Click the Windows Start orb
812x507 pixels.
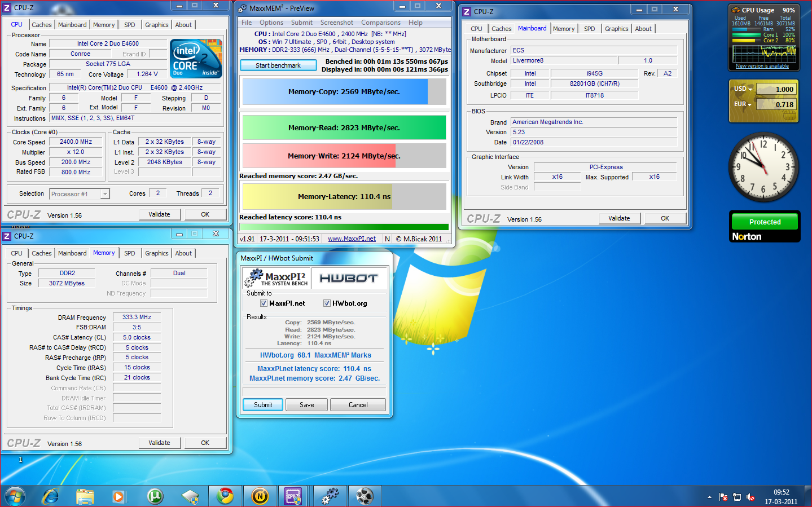pyautogui.click(x=15, y=496)
